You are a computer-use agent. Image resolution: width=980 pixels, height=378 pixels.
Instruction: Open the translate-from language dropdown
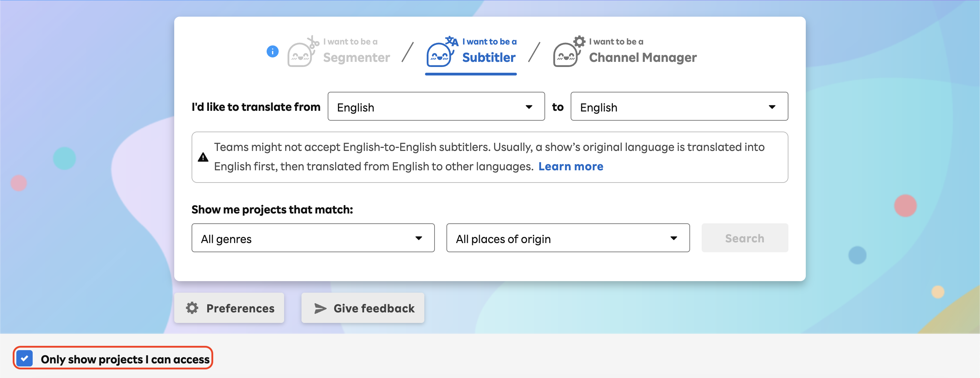pyautogui.click(x=436, y=106)
